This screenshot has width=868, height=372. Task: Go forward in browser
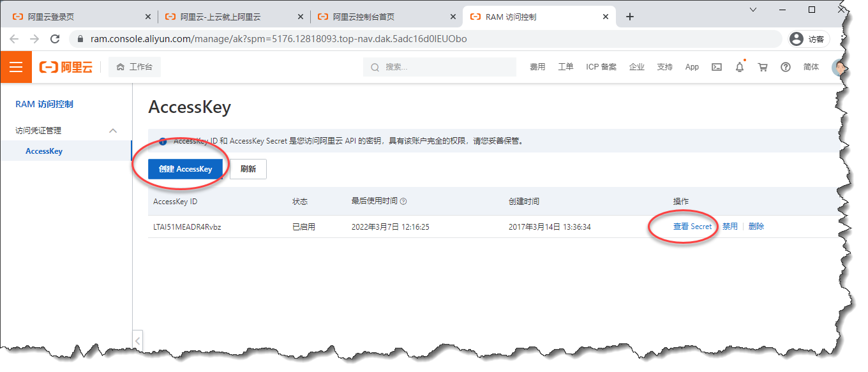pyautogui.click(x=34, y=39)
